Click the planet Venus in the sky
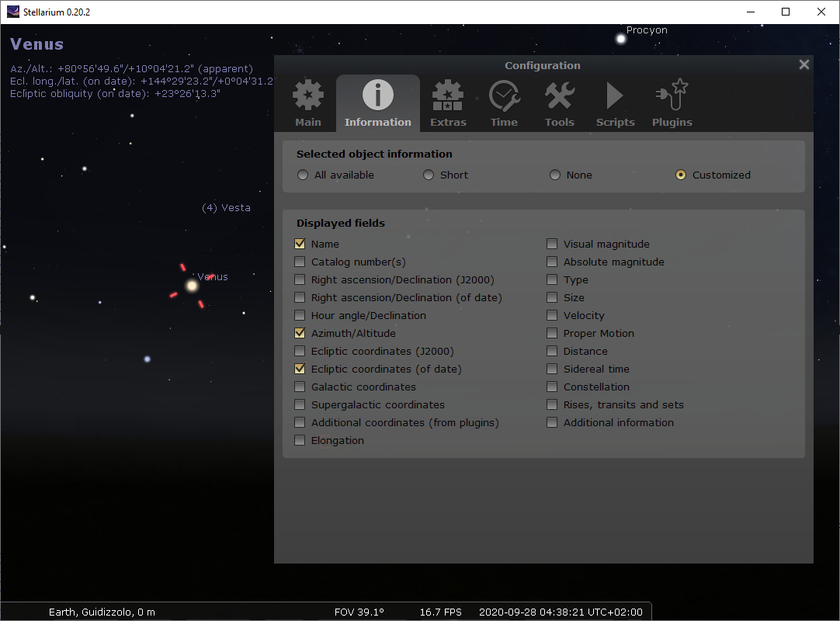The image size is (840, 621). 192,286
